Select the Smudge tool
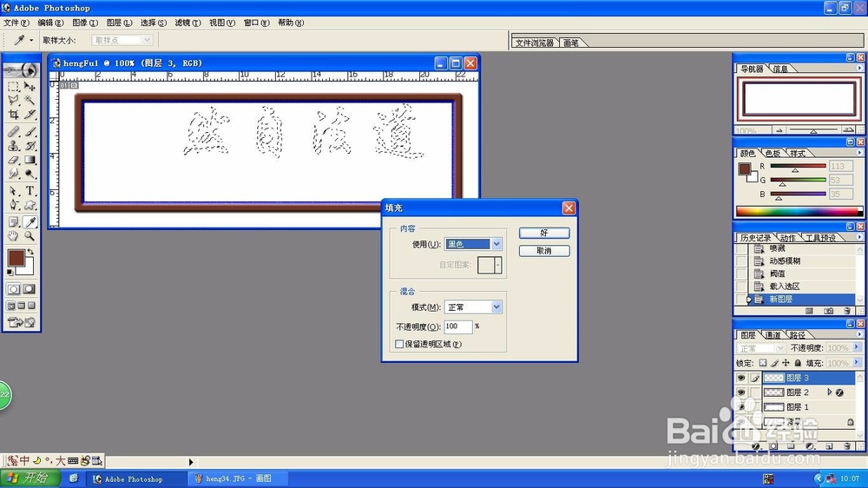The width and height of the screenshot is (868, 488). (x=14, y=174)
